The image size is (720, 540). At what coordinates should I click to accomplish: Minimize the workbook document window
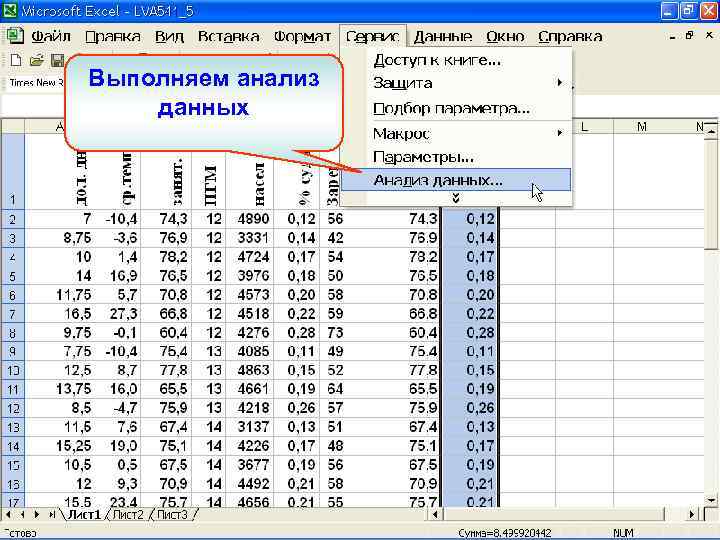pyautogui.click(x=672, y=36)
